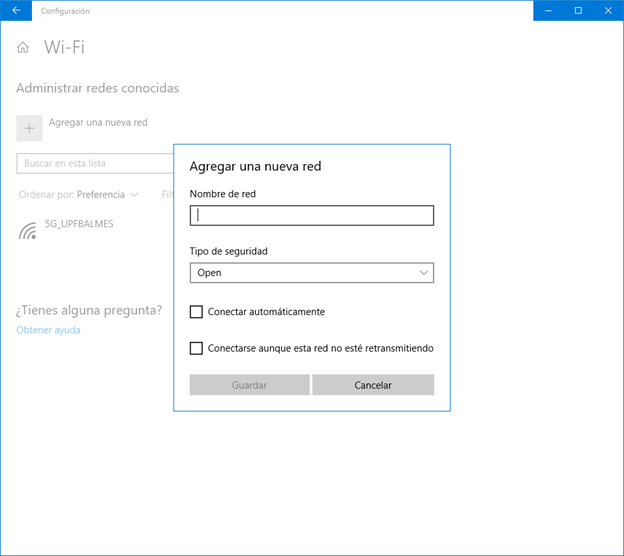Expand Ordenar por Preferencia dropdown
Screen dimensions: 624x556
79,195
